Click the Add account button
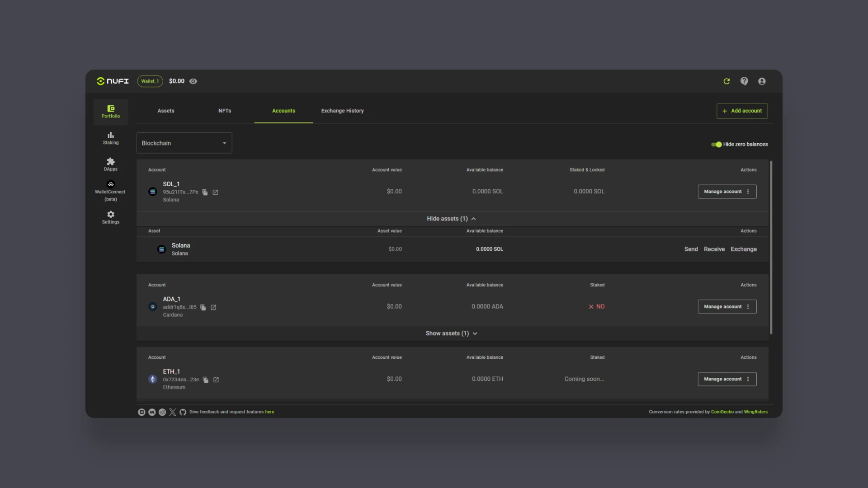Viewport: 868px width, 488px height. click(741, 111)
